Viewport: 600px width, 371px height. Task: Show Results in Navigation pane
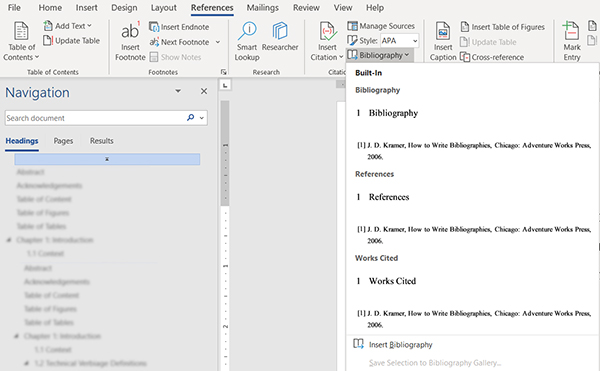[x=101, y=141]
